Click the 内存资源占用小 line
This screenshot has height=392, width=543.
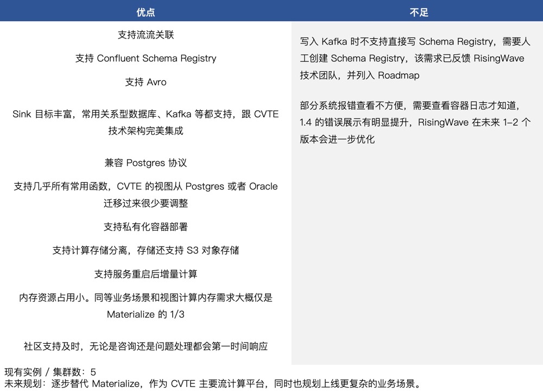click(146, 298)
